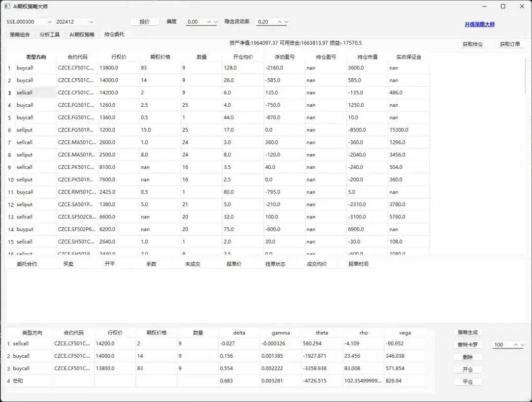Click the delta column header in the Greeks table
Screen dimensions: 532x402
[239, 333]
